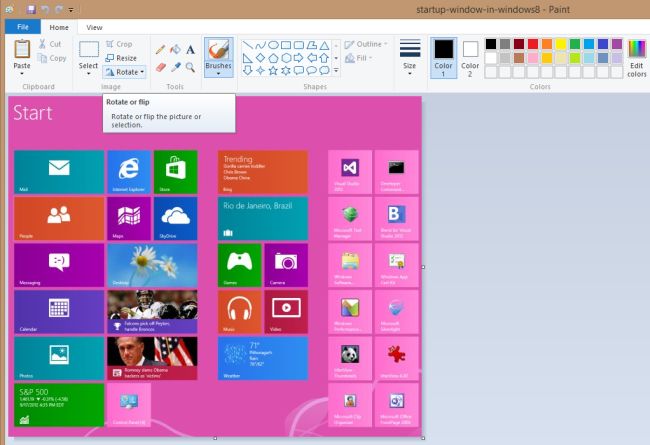Switch to the Home tab
650x445 pixels.
[x=59, y=27]
